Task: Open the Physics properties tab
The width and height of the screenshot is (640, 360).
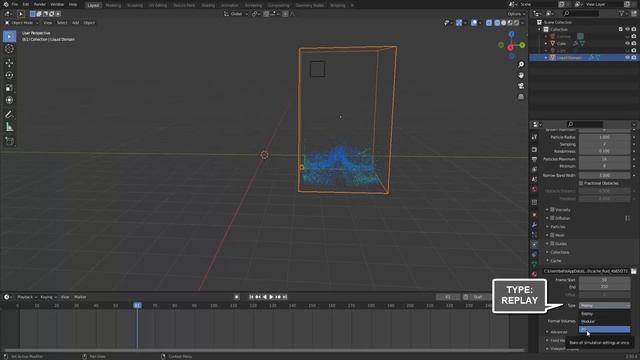Action: pyautogui.click(x=534, y=244)
